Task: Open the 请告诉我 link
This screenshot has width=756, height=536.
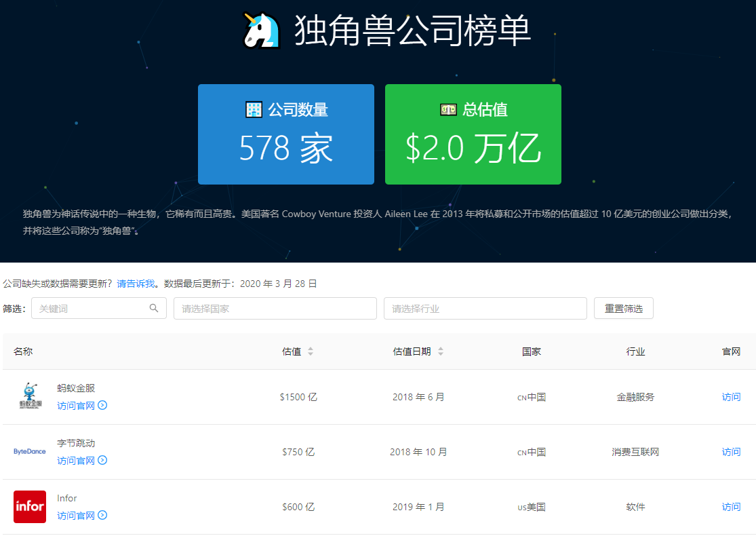Action: tap(136, 284)
